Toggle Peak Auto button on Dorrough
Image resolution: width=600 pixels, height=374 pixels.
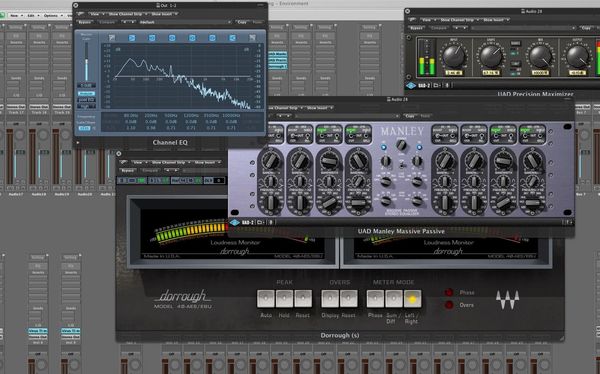click(x=266, y=299)
